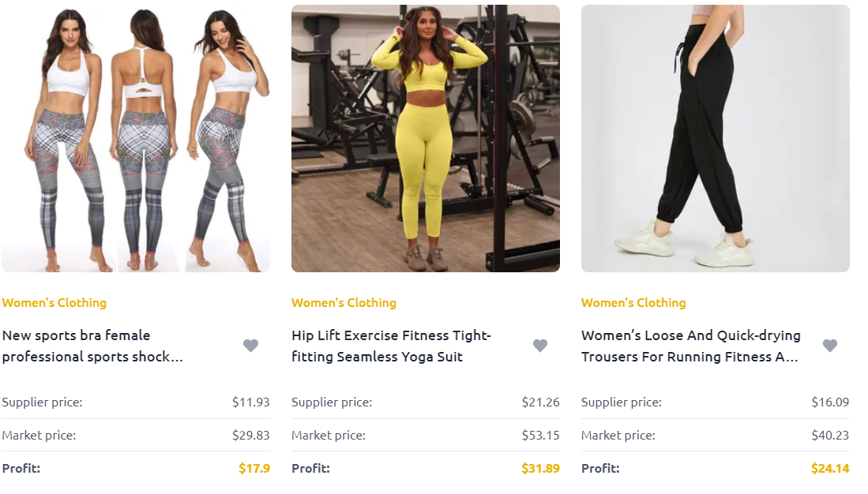Open the patterned leggings product image
The height and width of the screenshot is (494, 868).
[x=136, y=138]
